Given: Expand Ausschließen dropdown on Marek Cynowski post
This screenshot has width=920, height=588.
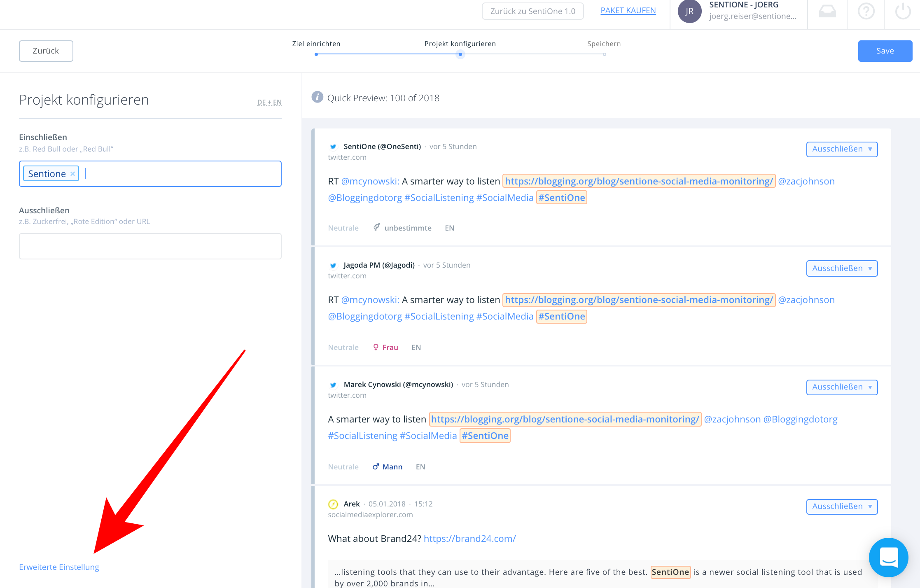Looking at the screenshot, I should (x=842, y=387).
